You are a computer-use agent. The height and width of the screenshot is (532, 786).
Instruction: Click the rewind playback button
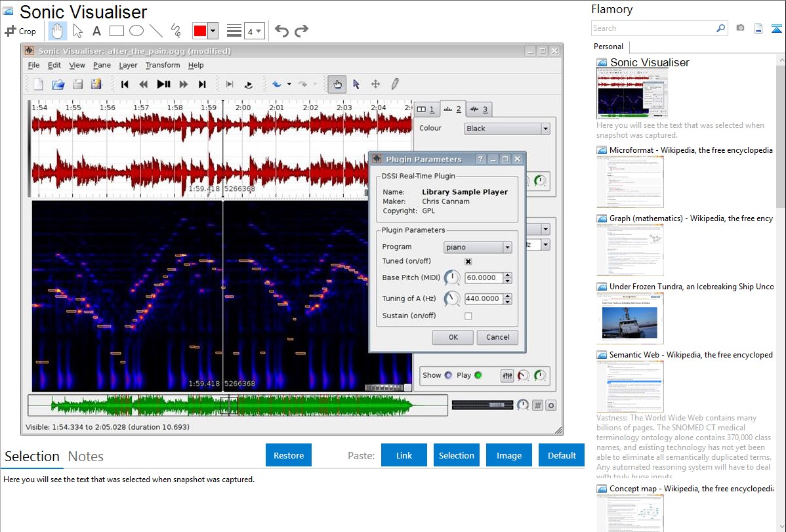tap(144, 84)
